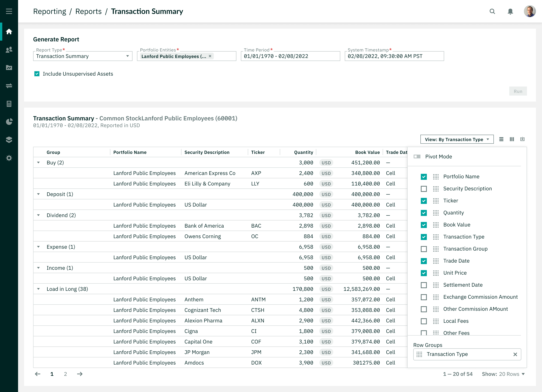Open the notifications bell
The image size is (542, 392).
coord(510,11)
